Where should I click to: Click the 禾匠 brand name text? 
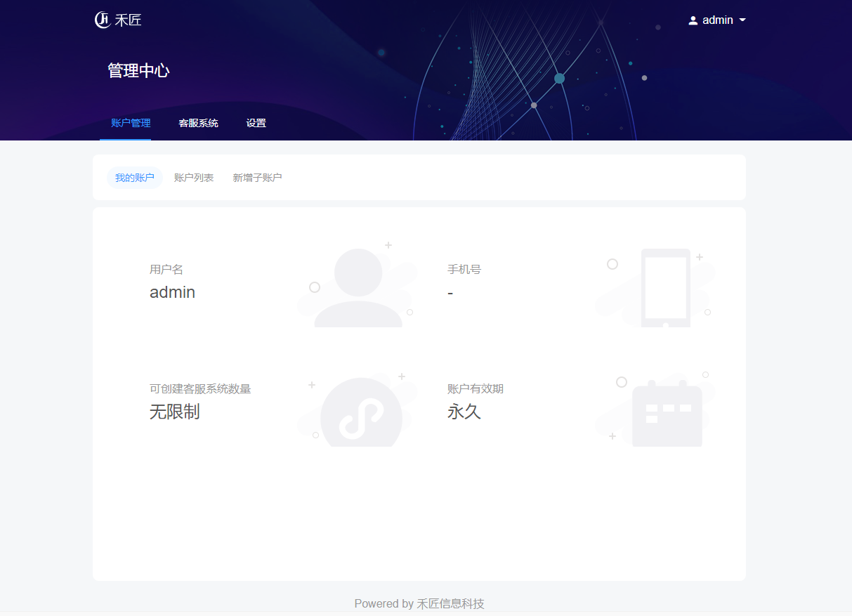pyautogui.click(x=129, y=20)
